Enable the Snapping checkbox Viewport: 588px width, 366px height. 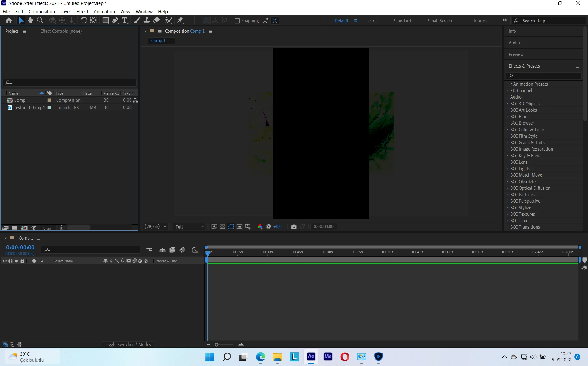(x=237, y=21)
